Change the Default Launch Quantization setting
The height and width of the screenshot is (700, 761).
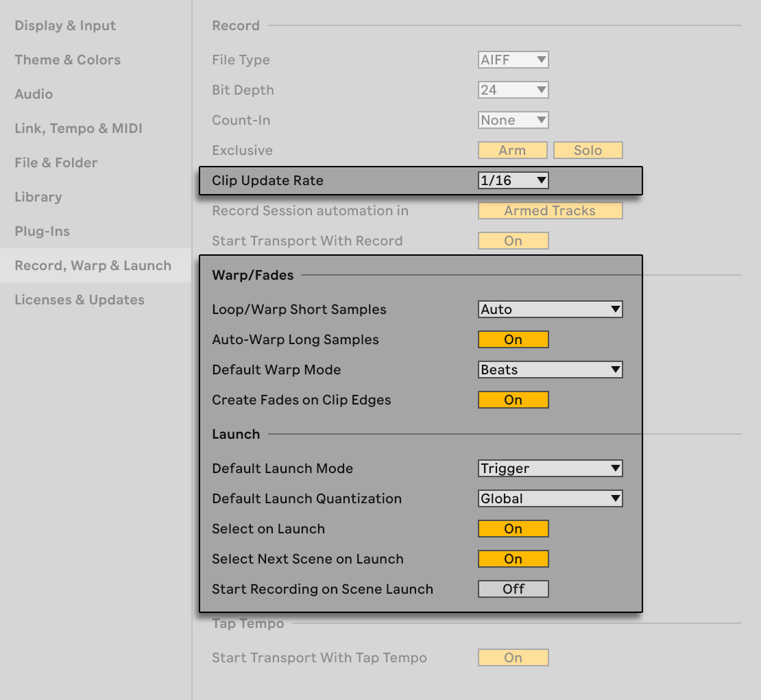[x=550, y=498]
